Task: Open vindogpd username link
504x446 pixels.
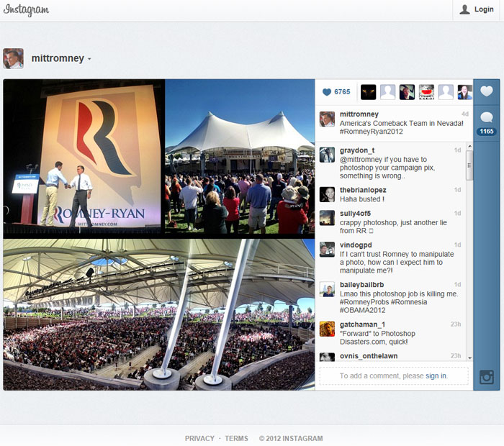Action: (x=356, y=245)
